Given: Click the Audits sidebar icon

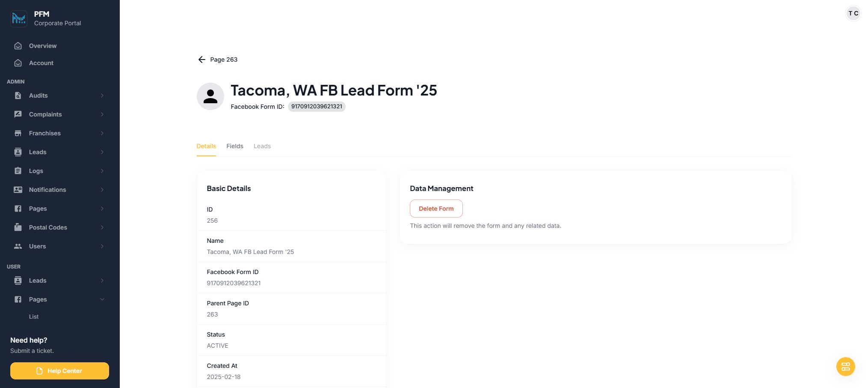Looking at the screenshot, I should [x=18, y=96].
